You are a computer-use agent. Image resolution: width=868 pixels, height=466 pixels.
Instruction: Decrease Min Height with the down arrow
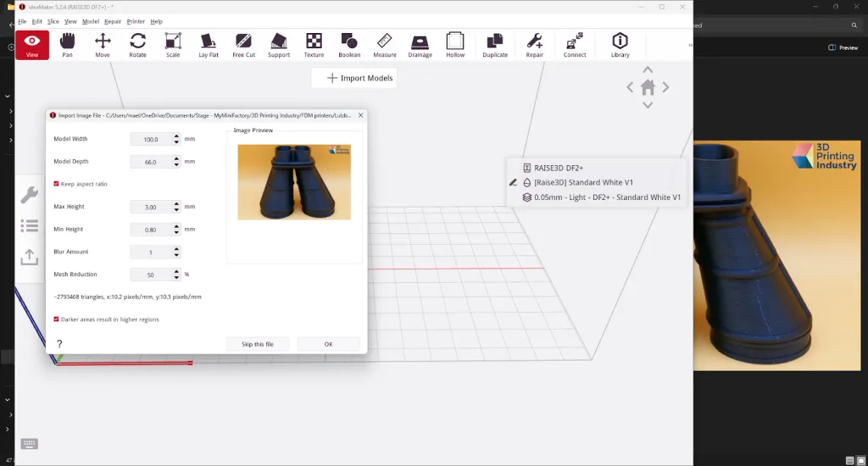click(x=176, y=232)
